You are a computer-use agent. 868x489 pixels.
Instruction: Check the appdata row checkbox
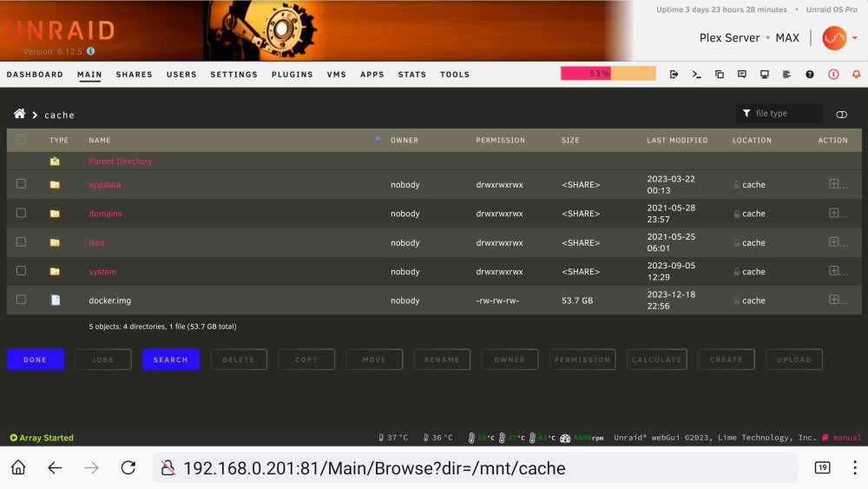21,183
